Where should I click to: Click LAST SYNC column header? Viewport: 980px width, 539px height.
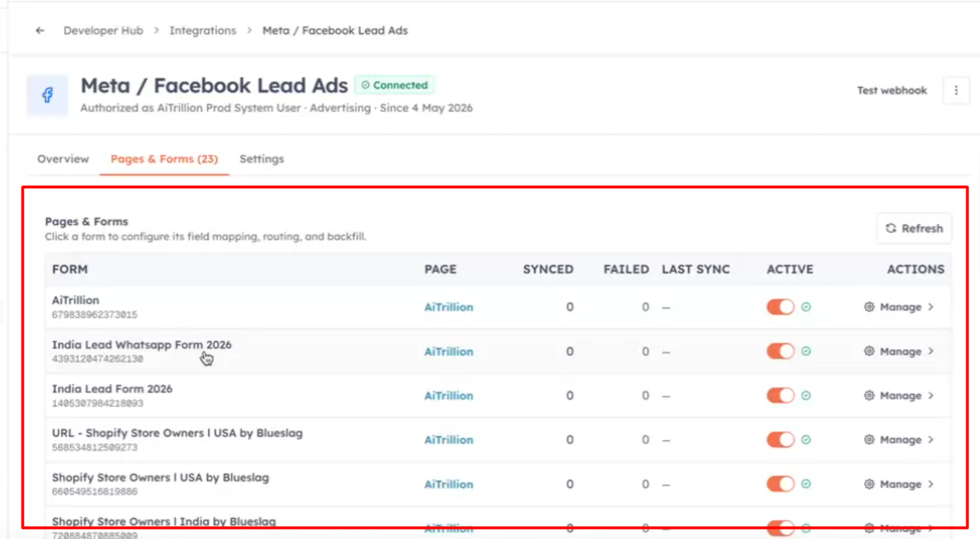pos(696,269)
